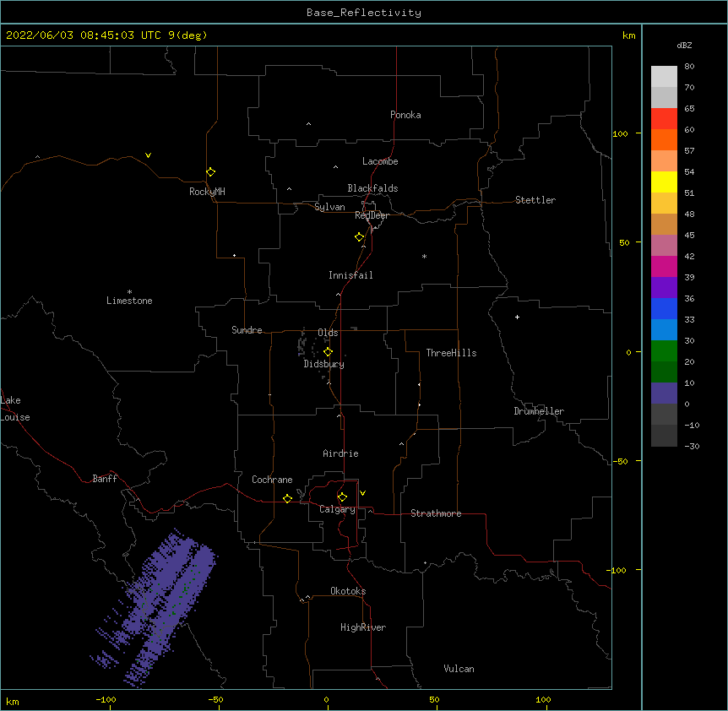Click the dBZ legend heading
Screen dimensions: 728x711
(x=684, y=46)
